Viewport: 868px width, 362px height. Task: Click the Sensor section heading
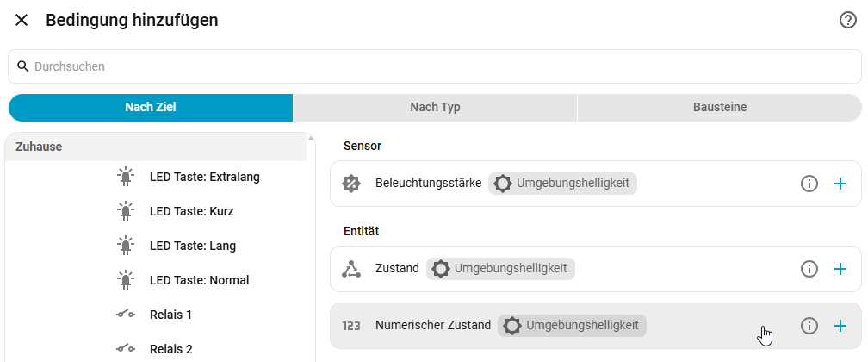click(363, 146)
